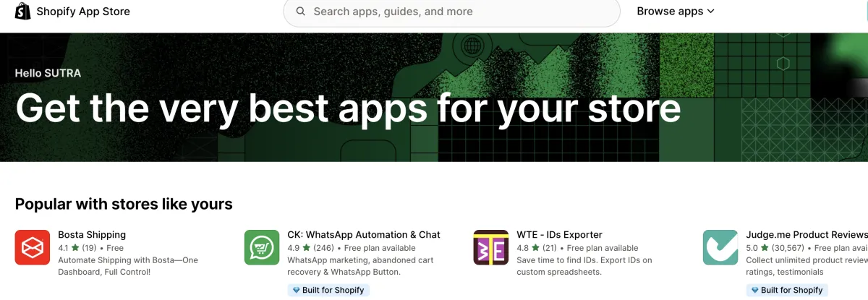Click the 'Popular with stores like yours' heading
This screenshot has height=300, width=868.
124,204
